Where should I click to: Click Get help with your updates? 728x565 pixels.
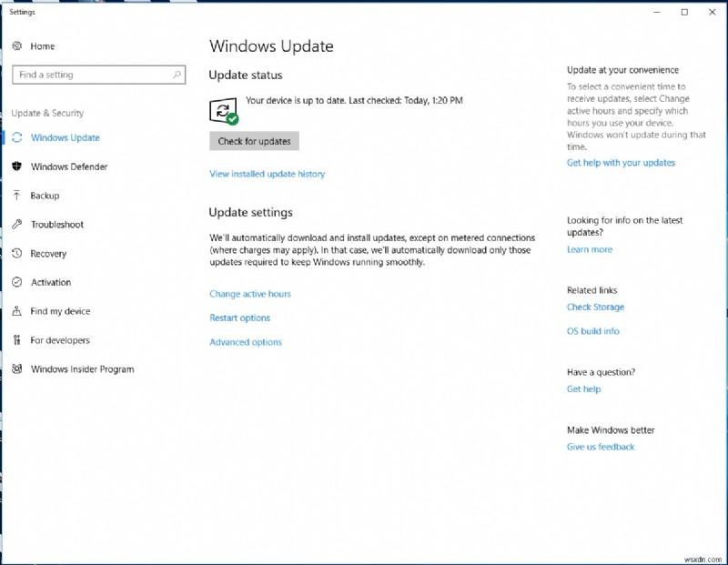coord(621,163)
